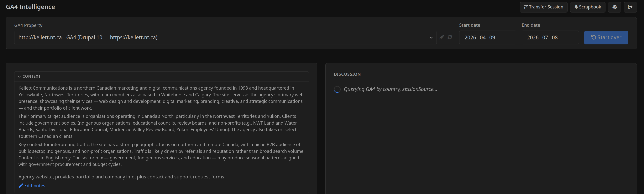Select the End date field
This screenshot has width=644, height=194.
pos(550,38)
